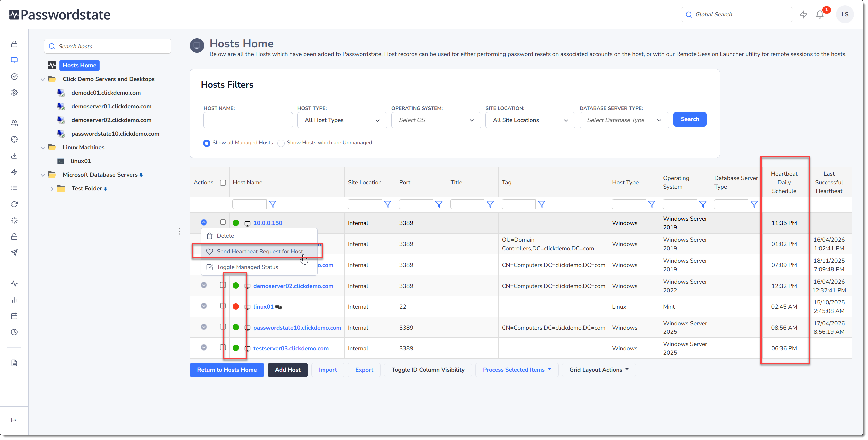Click the gear settings icon in sidebar
Screen dimensions: 868x440
(x=14, y=93)
